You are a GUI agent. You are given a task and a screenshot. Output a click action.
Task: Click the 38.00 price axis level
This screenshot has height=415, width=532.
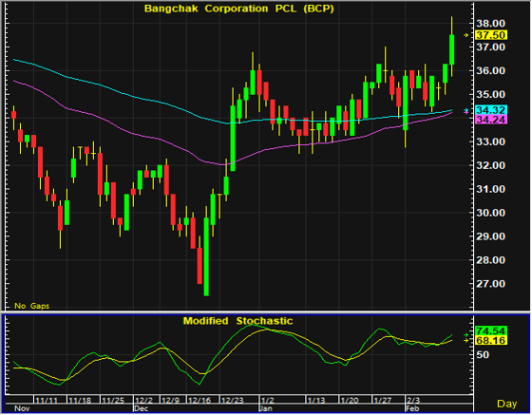pyautogui.click(x=490, y=24)
